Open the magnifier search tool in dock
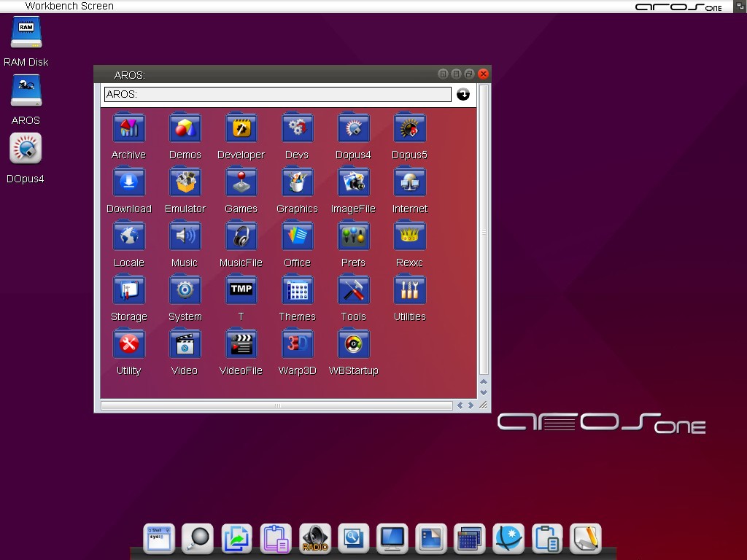The width and height of the screenshot is (747, 560). 197,539
